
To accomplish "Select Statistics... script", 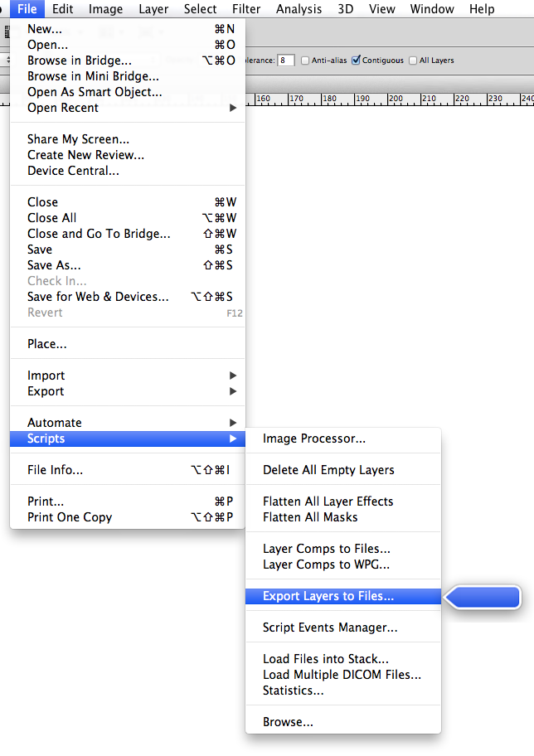I will click(x=343, y=691).
